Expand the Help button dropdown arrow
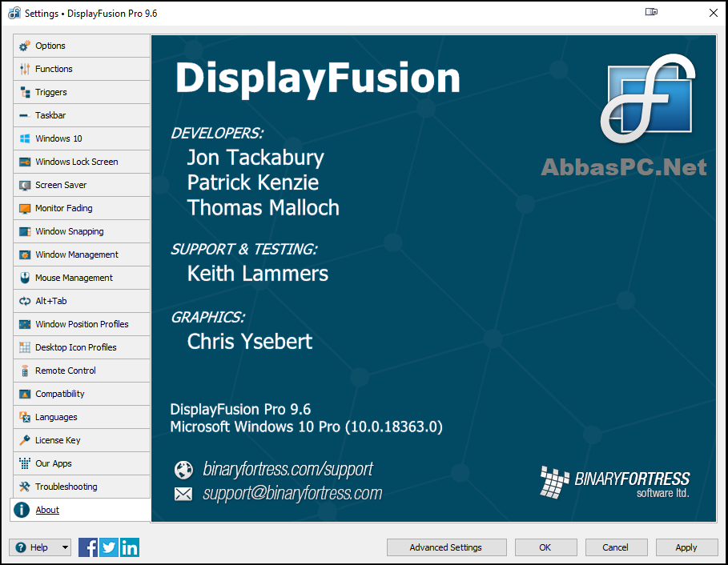Viewport: 728px width, 565px height. [66, 547]
